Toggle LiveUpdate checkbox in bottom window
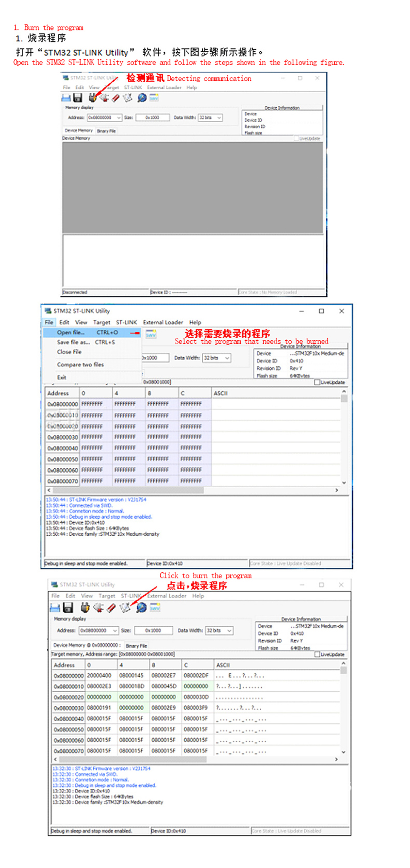The image size is (410, 868). pos(317,654)
